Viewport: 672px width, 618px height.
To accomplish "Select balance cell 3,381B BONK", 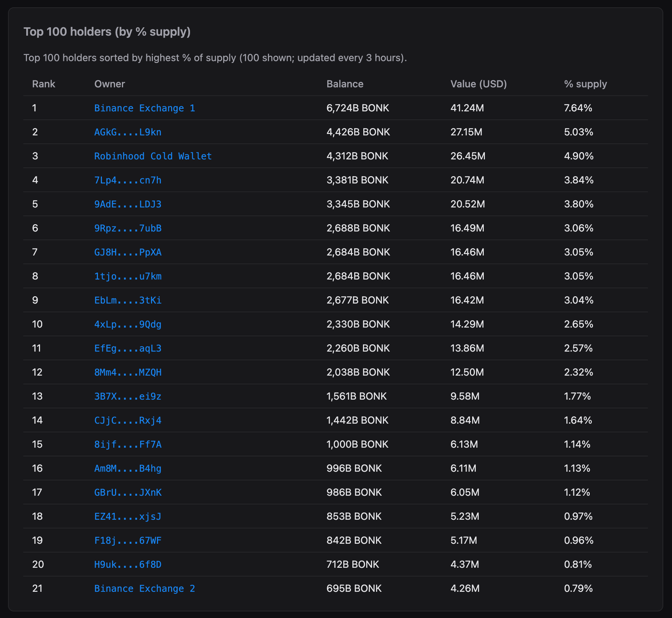I will tap(357, 180).
